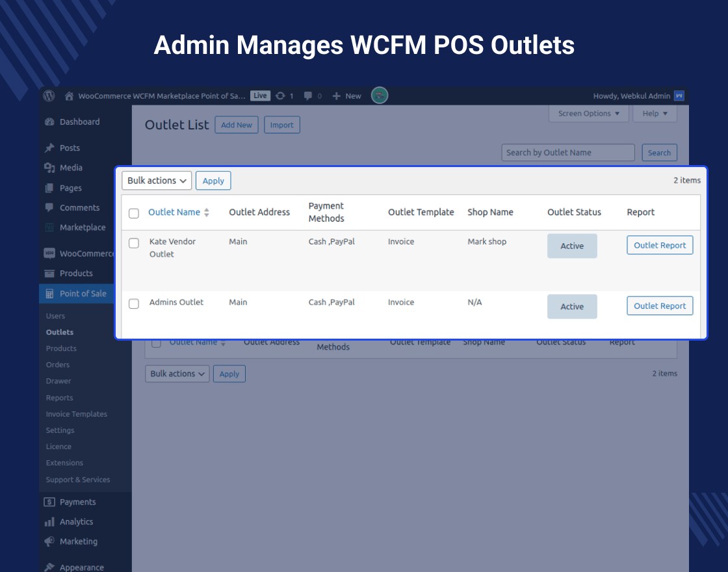
Task: Open Invoice Templates in the submenu
Action: click(x=76, y=413)
